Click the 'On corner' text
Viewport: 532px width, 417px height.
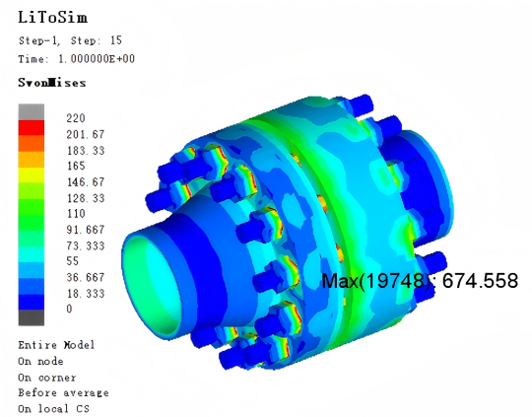47,378
